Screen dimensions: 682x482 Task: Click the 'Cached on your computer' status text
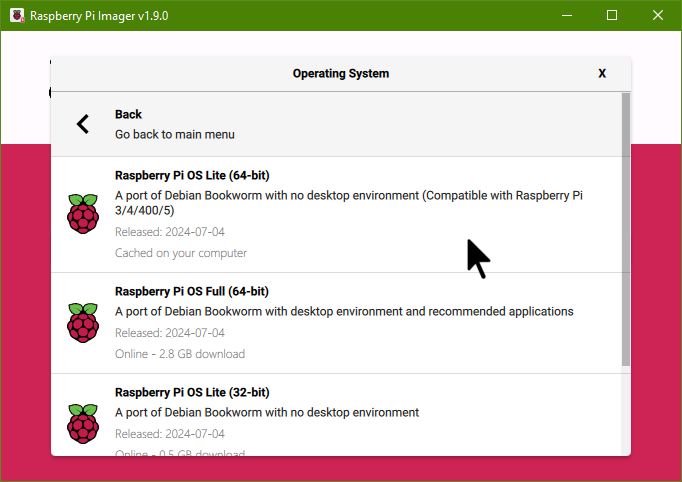click(x=180, y=253)
